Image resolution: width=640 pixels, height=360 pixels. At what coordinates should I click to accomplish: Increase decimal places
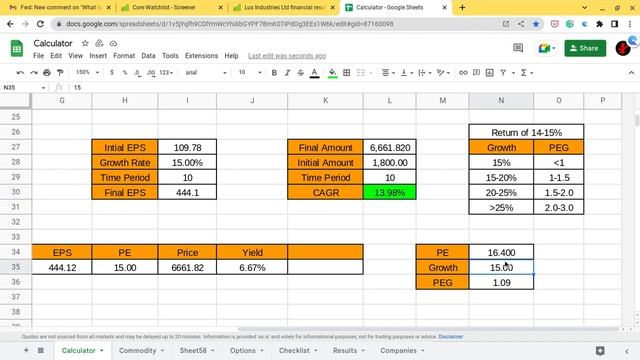tap(151, 73)
